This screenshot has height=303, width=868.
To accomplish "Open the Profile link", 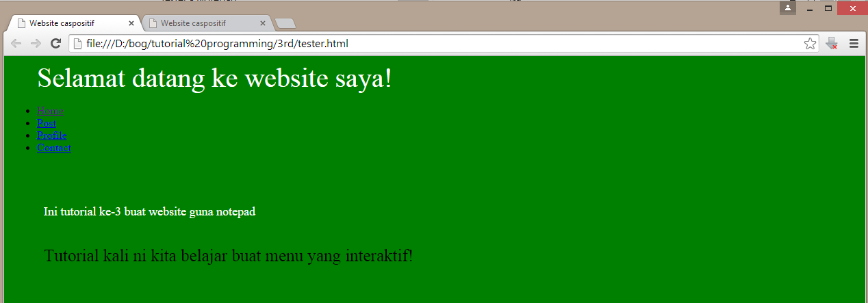I will coord(52,135).
